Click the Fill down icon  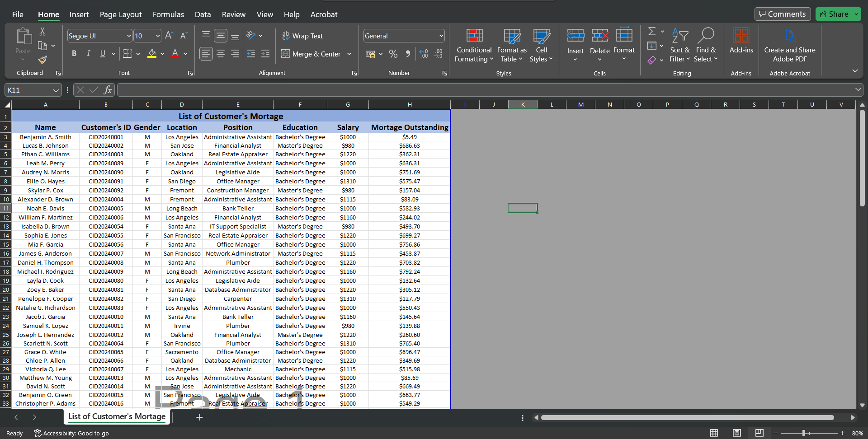[652, 46]
